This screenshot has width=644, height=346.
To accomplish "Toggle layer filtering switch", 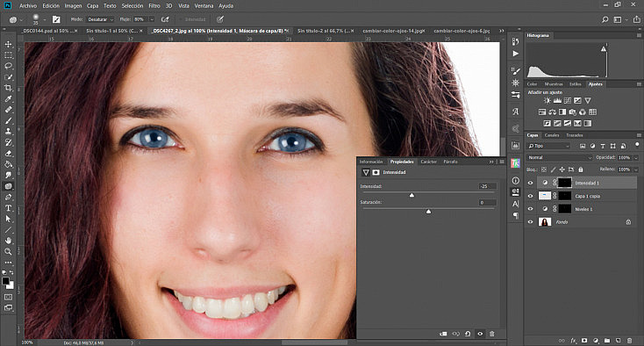I will point(637,145).
